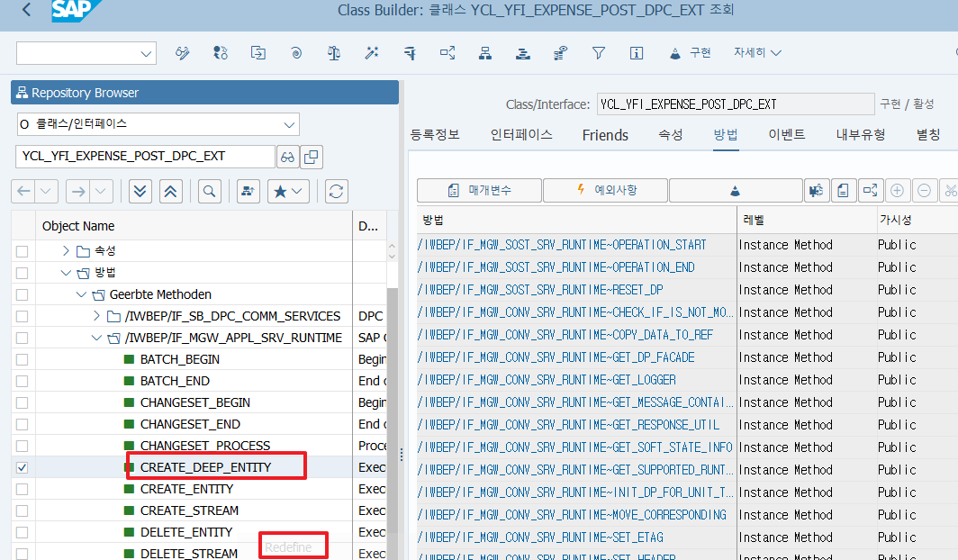
Task: Open ~OPERATION_START method link
Action: pyautogui.click(x=562, y=246)
